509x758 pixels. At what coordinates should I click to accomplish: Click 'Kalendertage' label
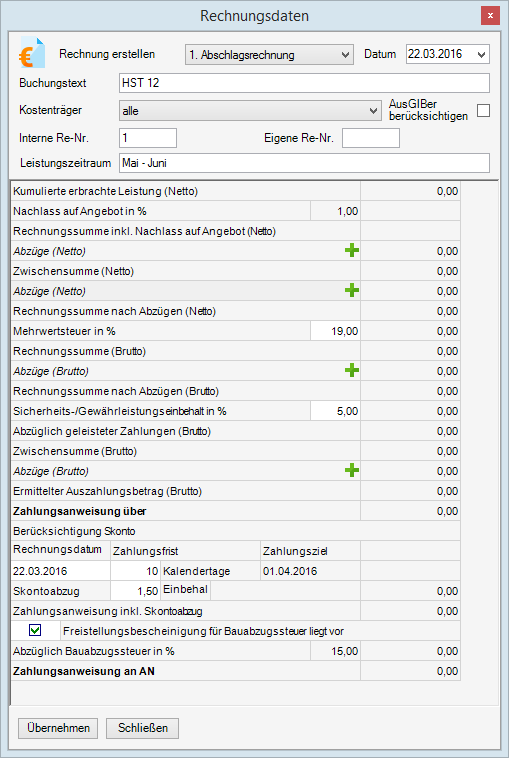[x=196, y=571]
